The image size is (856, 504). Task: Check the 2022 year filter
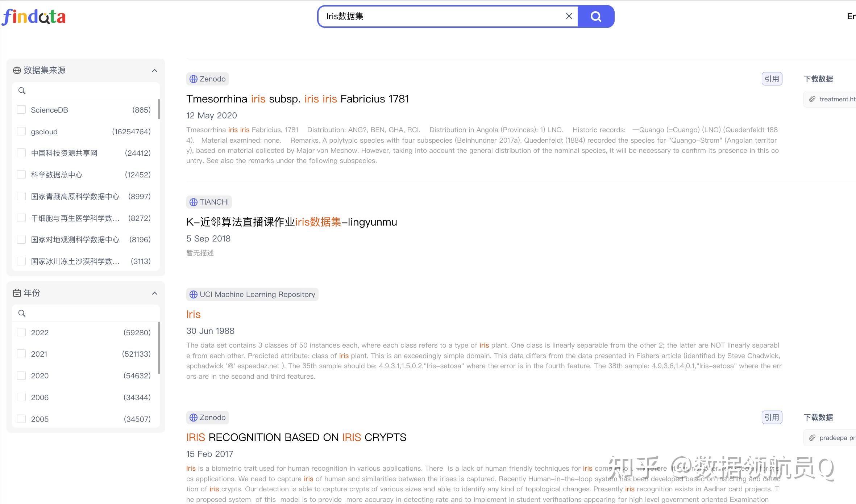point(21,332)
